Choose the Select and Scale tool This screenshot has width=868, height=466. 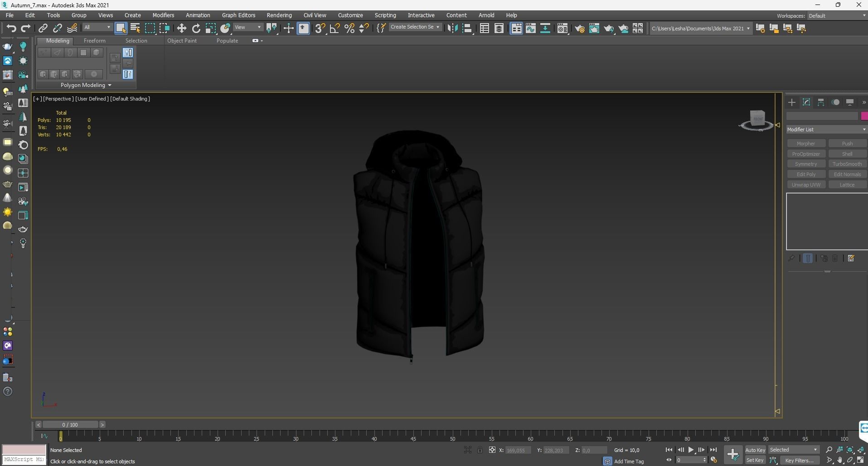coord(210,28)
